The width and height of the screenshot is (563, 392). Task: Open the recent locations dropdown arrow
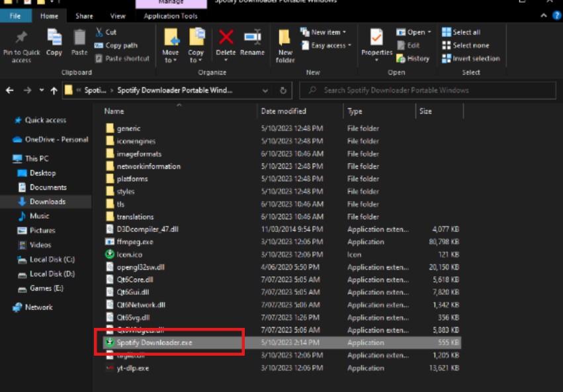coord(42,91)
